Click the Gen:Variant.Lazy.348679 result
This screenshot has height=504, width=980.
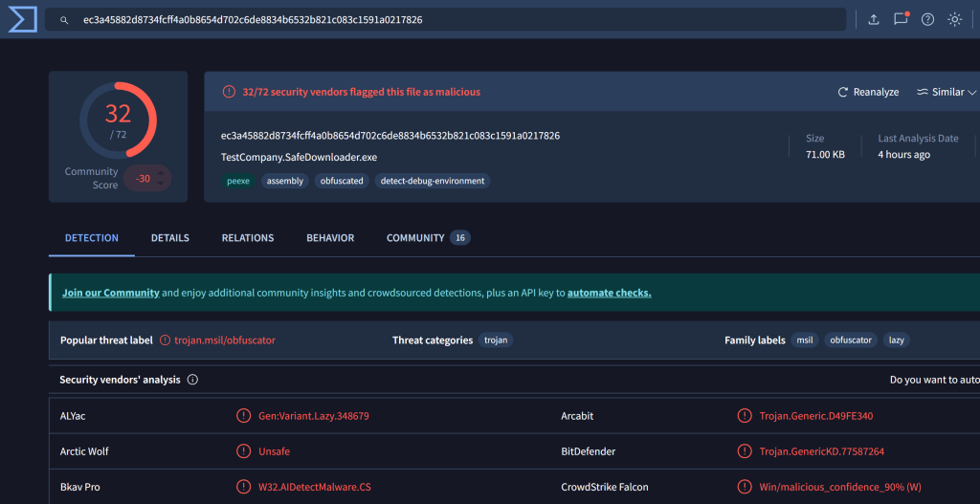[x=314, y=416]
